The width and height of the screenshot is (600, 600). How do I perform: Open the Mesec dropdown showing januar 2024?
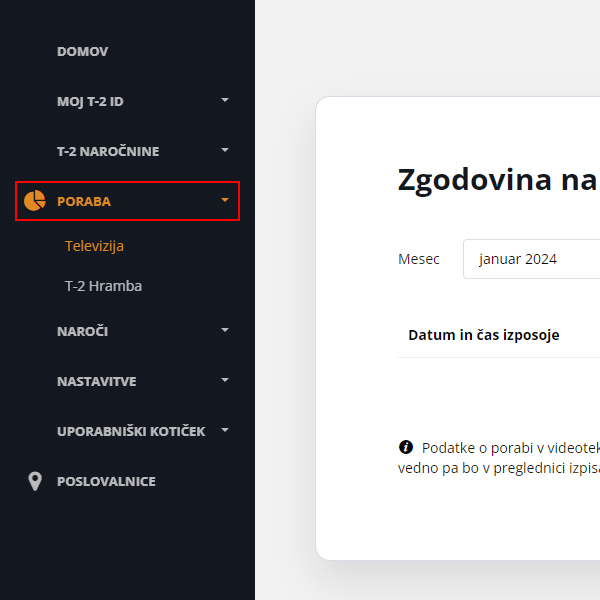[530, 259]
